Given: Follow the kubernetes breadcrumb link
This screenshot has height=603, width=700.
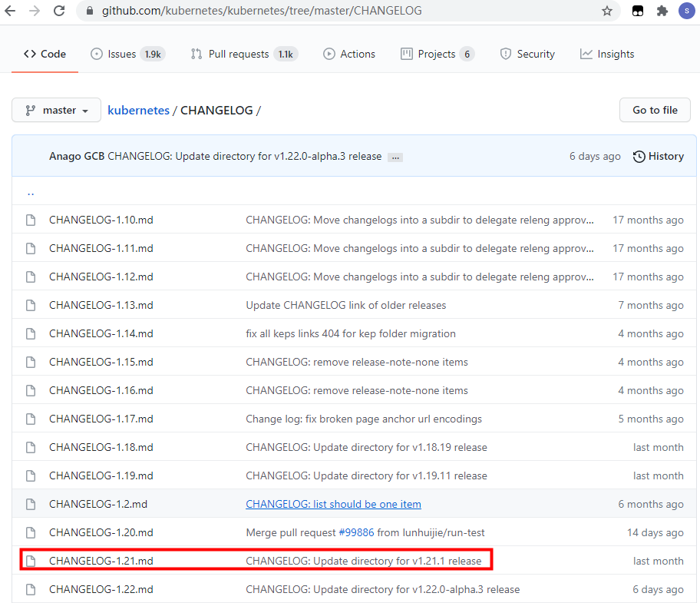Looking at the screenshot, I should pos(138,111).
